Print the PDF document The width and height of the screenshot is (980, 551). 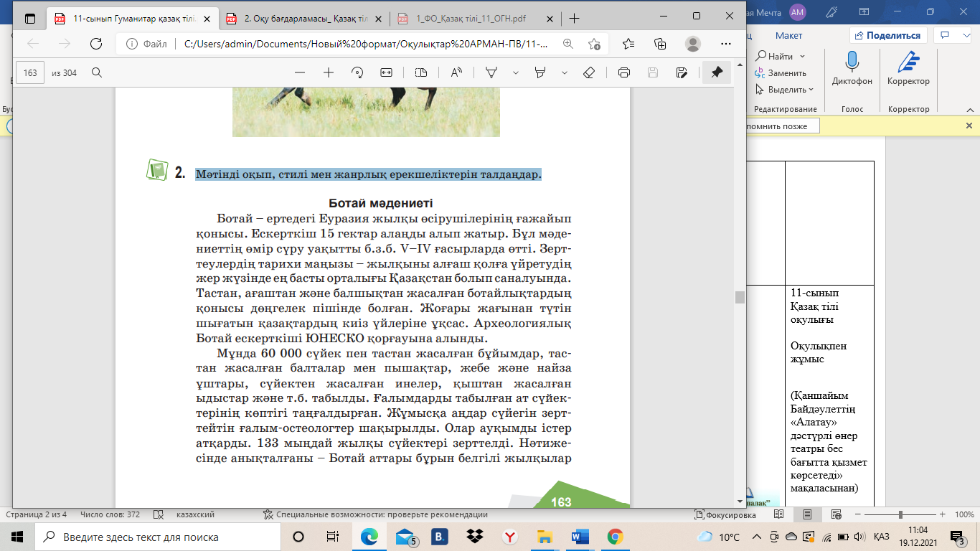pos(624,72)
